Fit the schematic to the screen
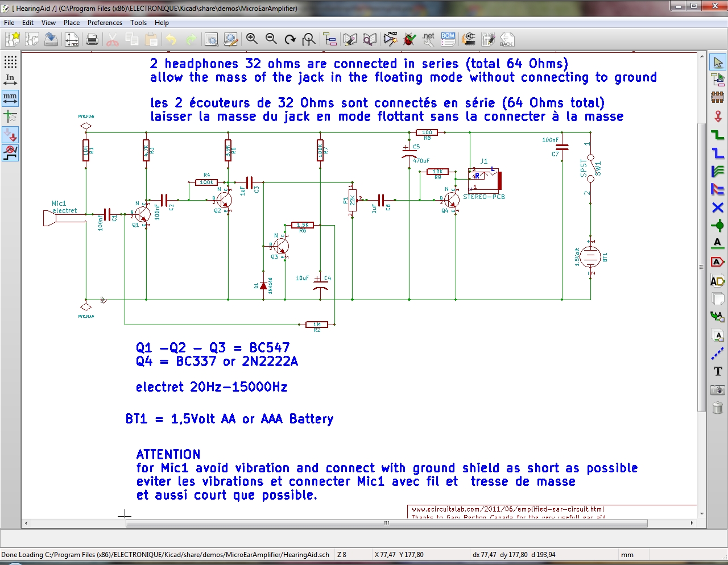The width and height of the screenshot is (728, 565). tap(309, 39)
